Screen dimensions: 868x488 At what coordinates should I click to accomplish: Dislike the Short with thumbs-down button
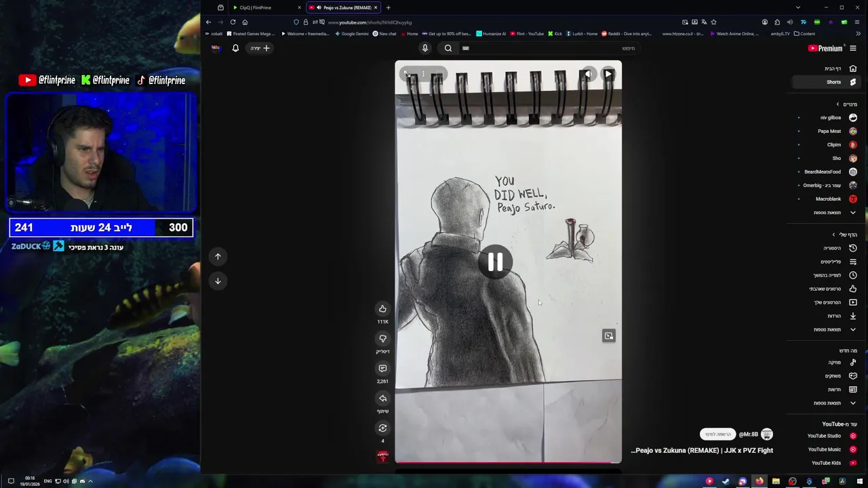[382, 339]
